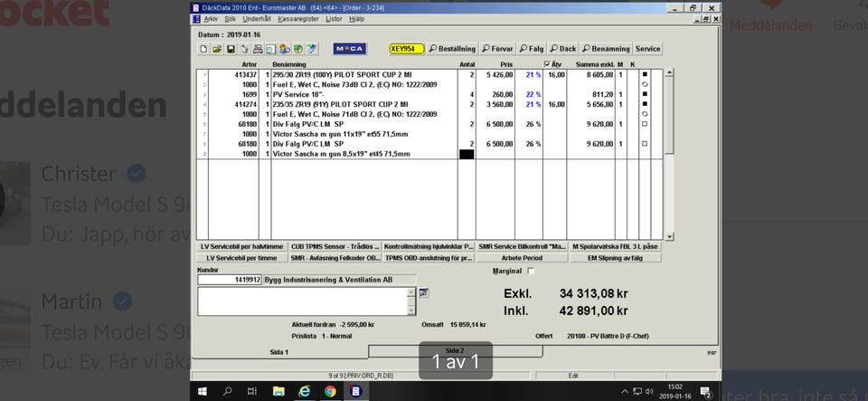This screenshot has width=868, height=401.
Task: Click the network tray icon
Action: coord(637,392)
